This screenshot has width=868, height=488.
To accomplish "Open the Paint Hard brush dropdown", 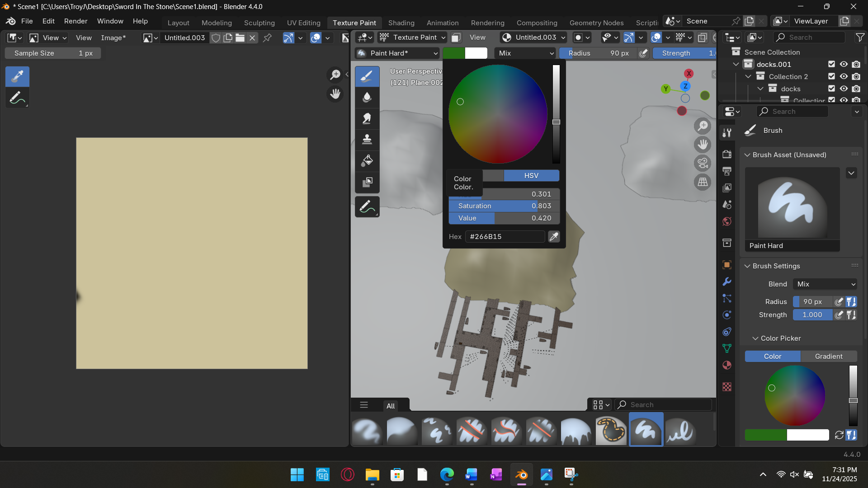I will coord(397,53).
